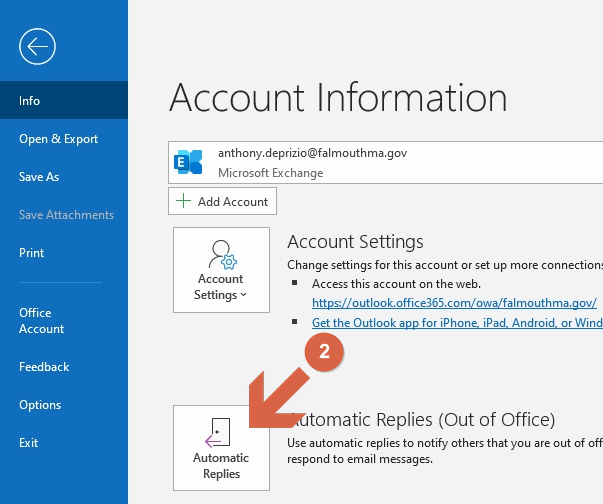Go back using the circled arrow

click(x=37, y=47)
